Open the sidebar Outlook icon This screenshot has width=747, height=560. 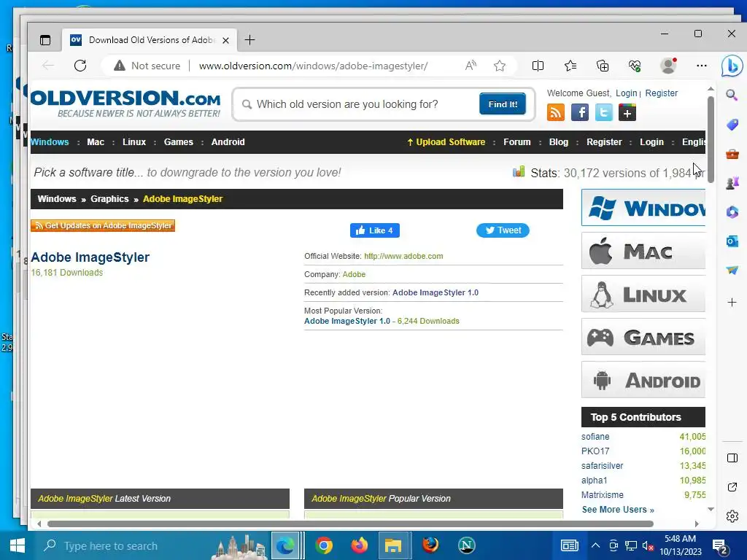pyautogui.click(x=732, y=241)
